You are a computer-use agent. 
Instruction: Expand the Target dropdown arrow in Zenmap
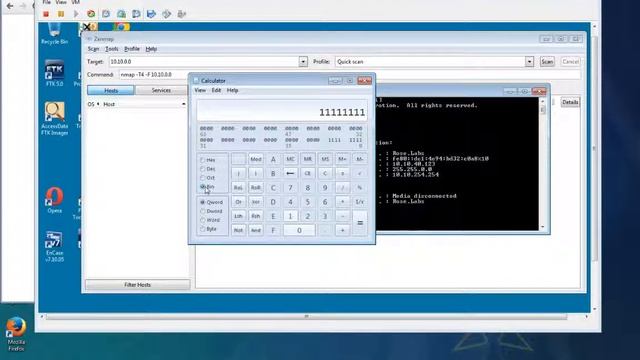click(303, 62)
